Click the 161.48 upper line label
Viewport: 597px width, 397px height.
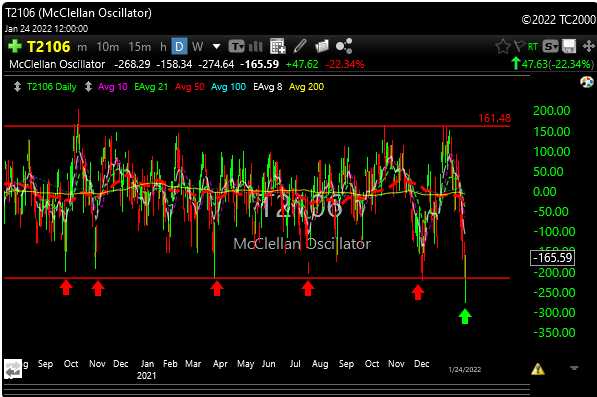[494, 118]
